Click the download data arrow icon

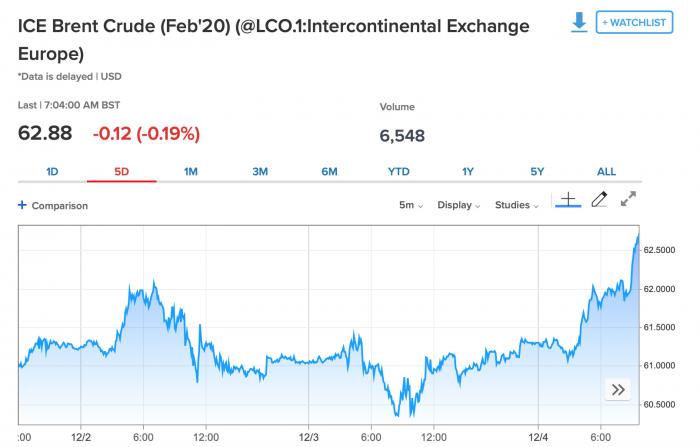point(579,22)
